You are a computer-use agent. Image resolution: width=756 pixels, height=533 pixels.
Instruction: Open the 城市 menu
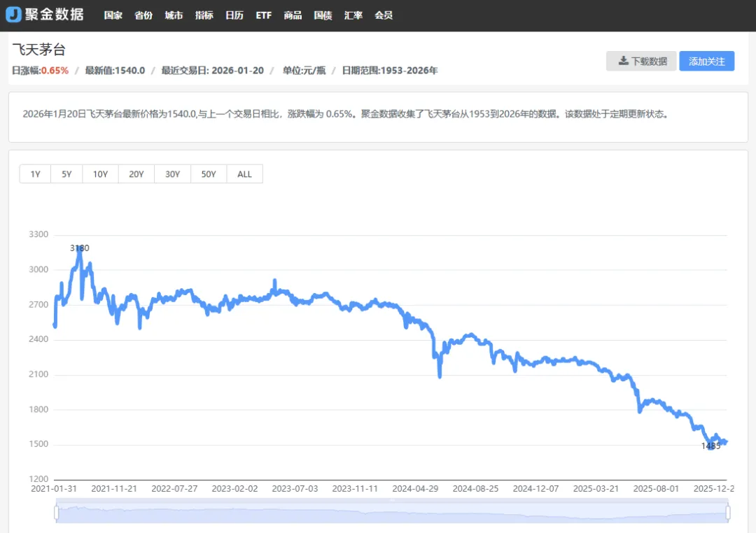(x=174, y=15)
